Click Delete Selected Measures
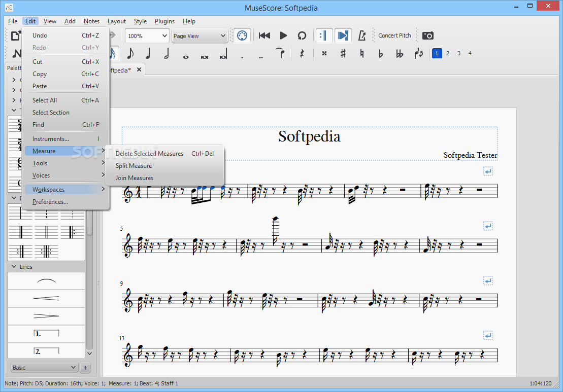This screenshot has width=563, height=392. tap(164, 154)
